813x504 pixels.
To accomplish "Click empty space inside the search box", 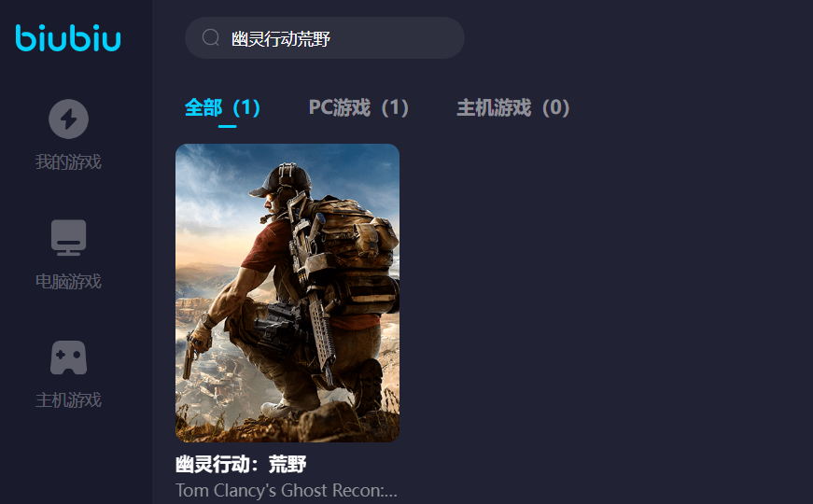I will tap(397, 38).
